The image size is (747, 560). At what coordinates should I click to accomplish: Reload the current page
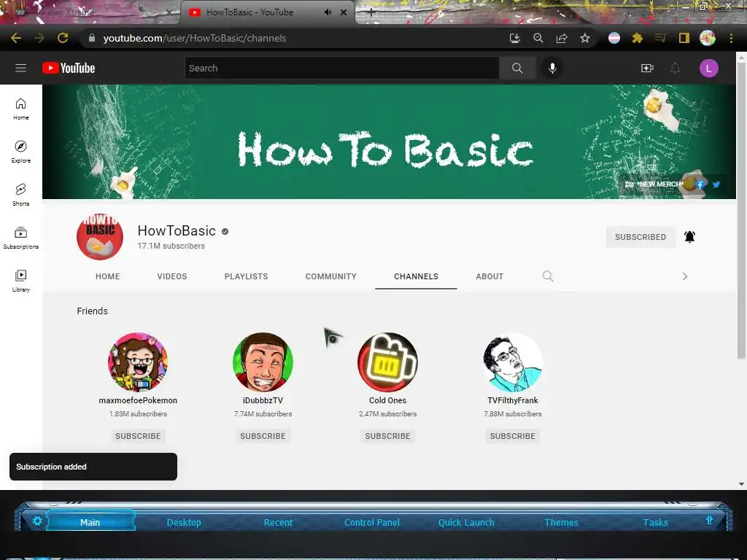click(63, 38)
